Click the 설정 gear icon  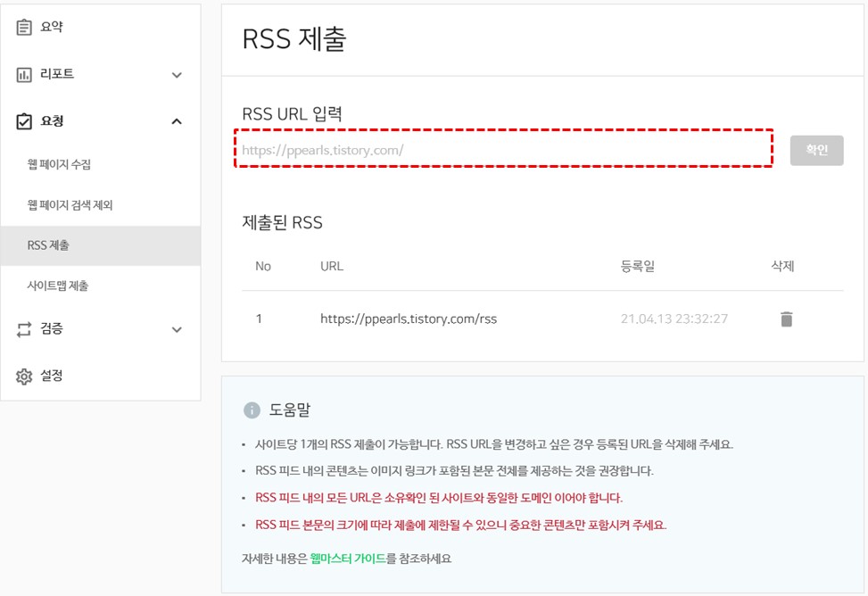(x=24, y=377)
